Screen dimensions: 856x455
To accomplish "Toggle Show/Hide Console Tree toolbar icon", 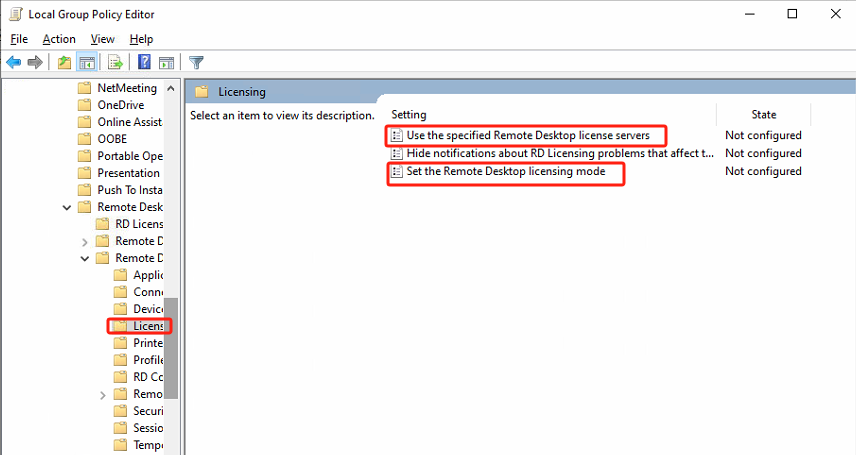I will point(87,62).
